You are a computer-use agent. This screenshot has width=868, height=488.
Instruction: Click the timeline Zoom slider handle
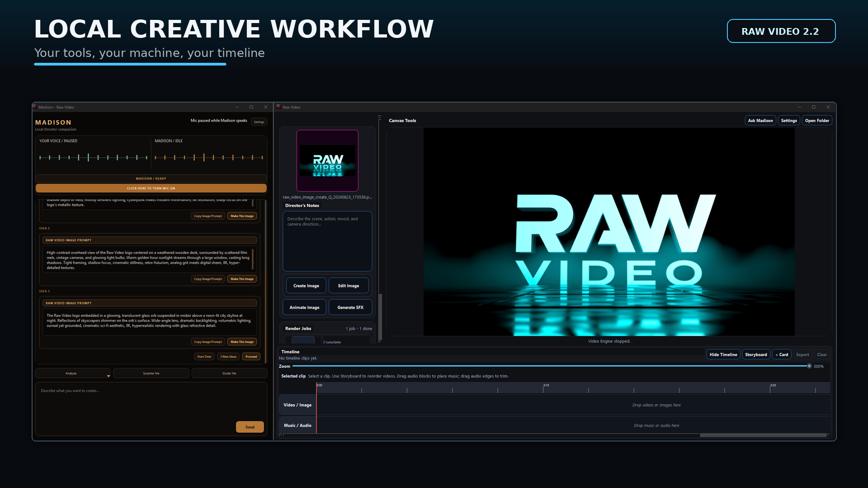coord(809,366)
